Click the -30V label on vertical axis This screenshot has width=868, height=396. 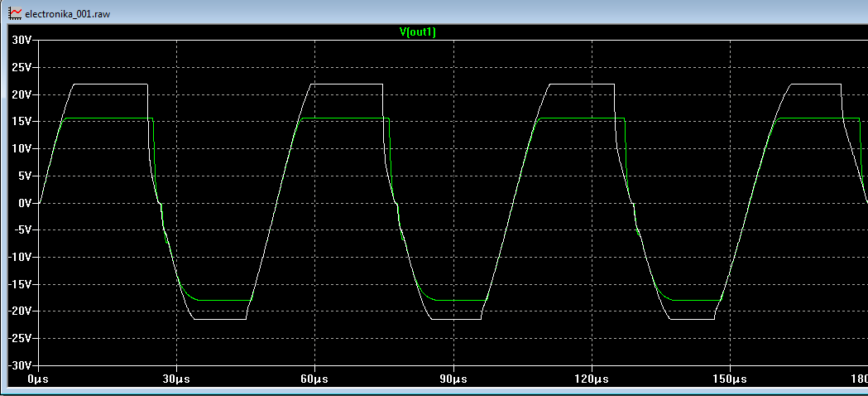point(21,365)
